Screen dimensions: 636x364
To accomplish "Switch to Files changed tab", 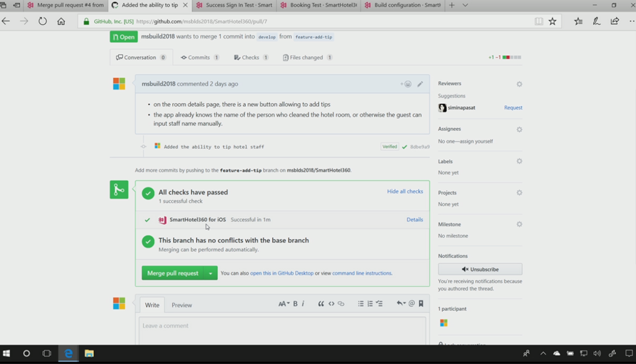I will tap(307, 57).
